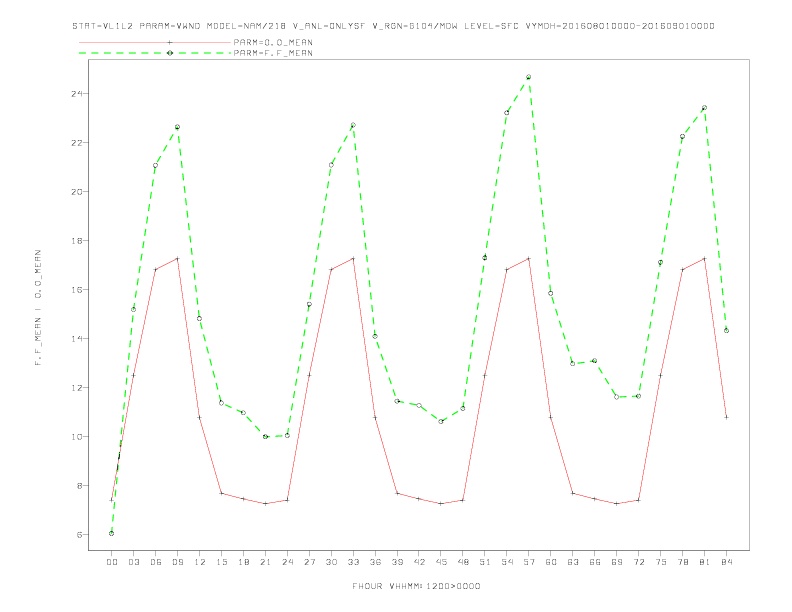Click the x-axis tick label 72
The width and height of the screenshot is (792, 612).
pyautogui.click(x=638, y=562)
